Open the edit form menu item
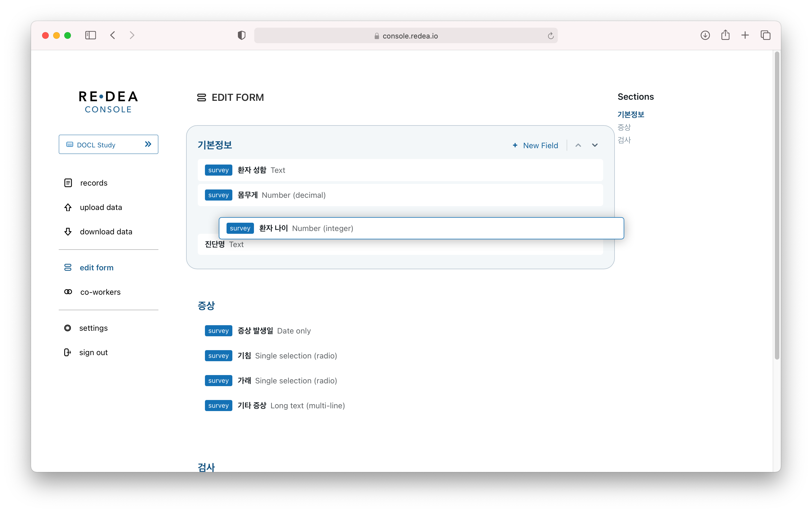 (96, 268)
